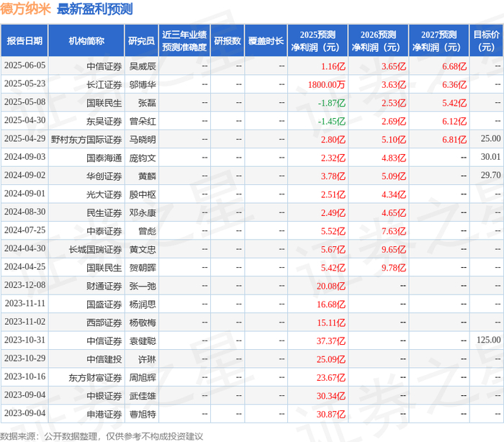Click the 7.63亿 forecast value
504x442 pixels.
point(394,232)
